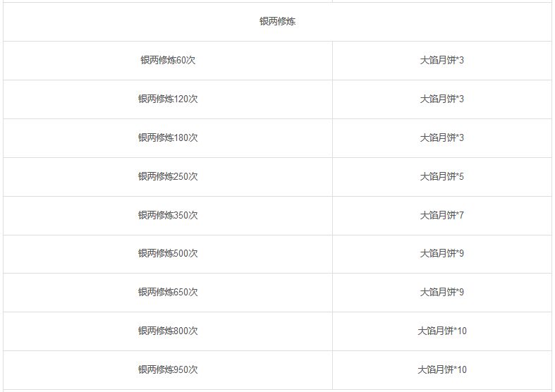
Task: Select the 大馅月饼*7 reward cell
Action: [441, 215]
